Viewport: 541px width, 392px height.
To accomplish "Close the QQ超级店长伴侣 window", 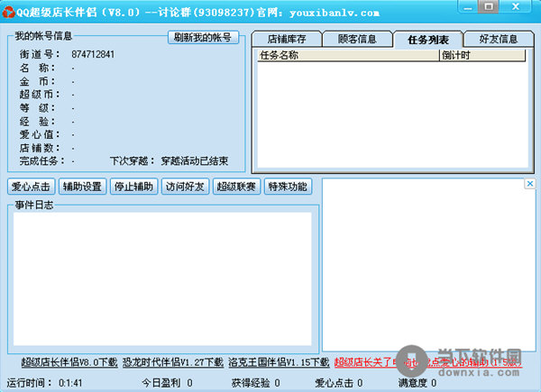I will (x=516, y=7).
